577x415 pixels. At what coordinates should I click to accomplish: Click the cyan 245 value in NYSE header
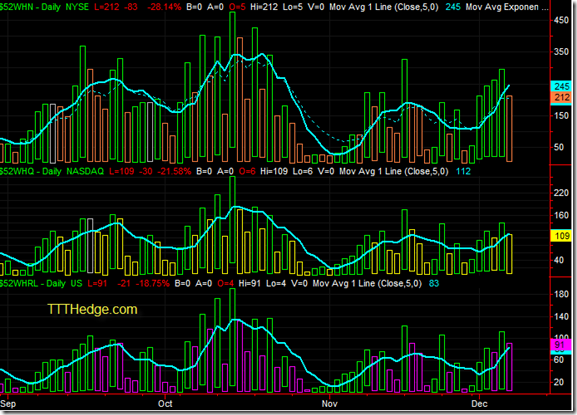(453, 7)
